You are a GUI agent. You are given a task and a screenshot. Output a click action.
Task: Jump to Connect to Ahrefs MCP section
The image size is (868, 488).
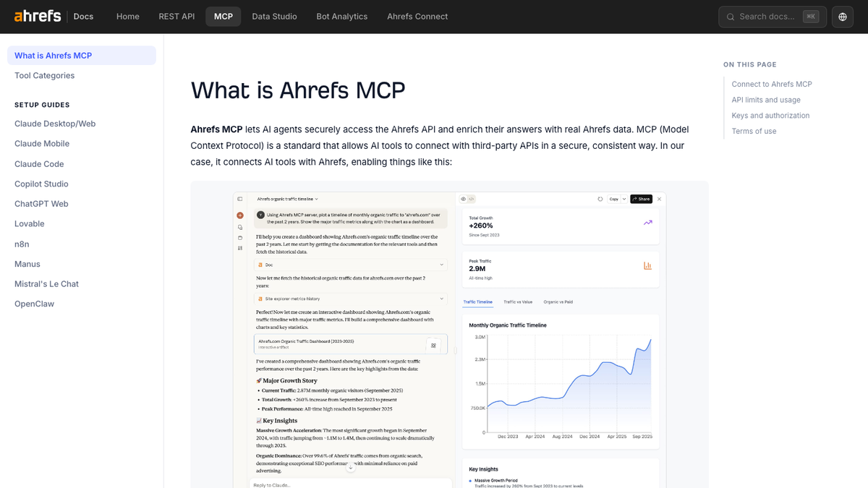772,85
